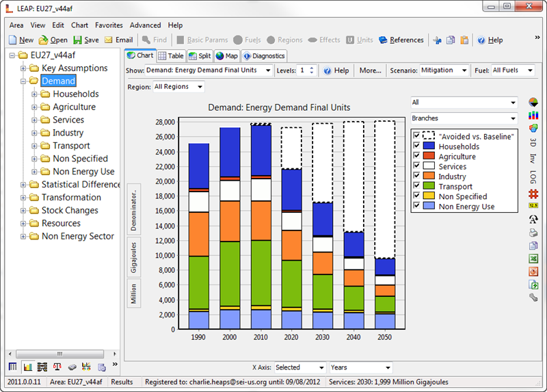Select the Industry folder in tree
Image resolution: width=547 pixels, height=392 pixels.
(x=68, y=133)
